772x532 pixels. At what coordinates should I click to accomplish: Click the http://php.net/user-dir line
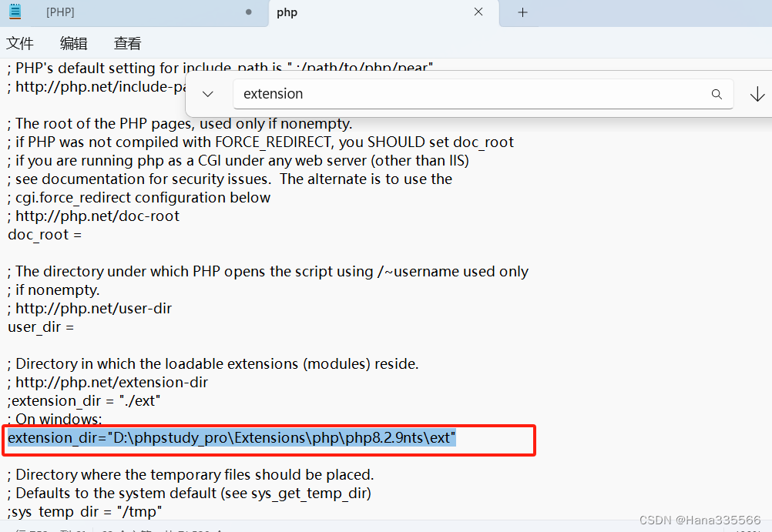[89, 309]
